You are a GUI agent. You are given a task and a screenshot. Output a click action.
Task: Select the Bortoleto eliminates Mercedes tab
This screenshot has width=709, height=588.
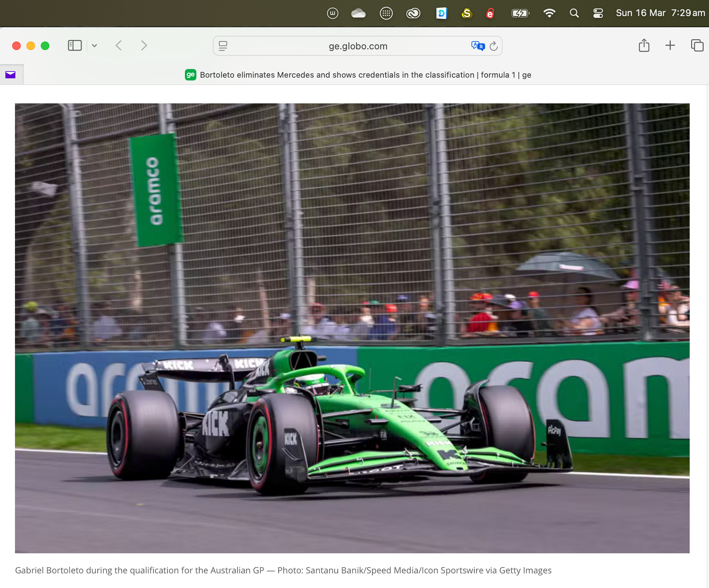pyautogui.click(x=357, y=75)
